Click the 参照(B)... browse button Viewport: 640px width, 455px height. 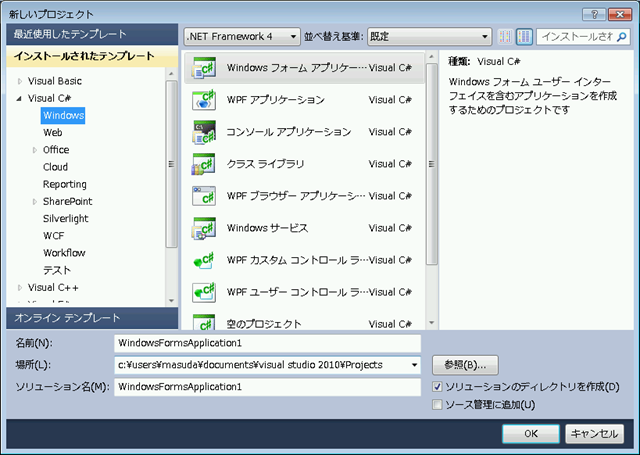(465, 365)
